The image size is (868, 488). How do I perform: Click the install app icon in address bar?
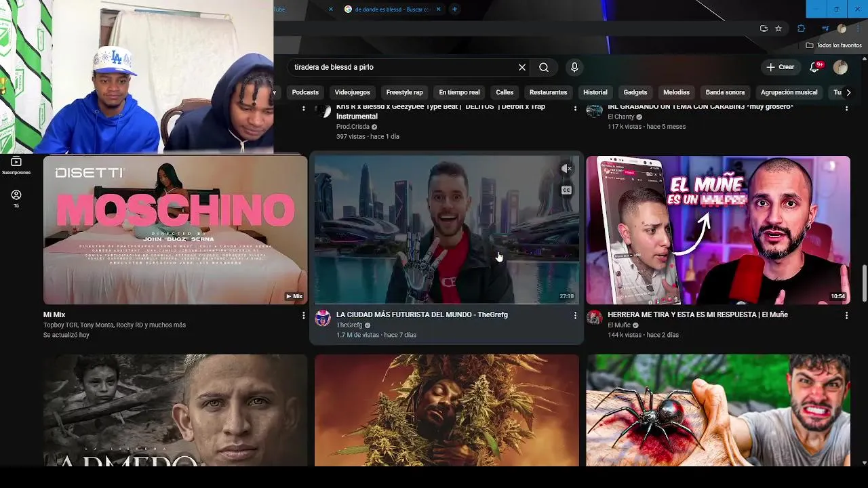(x=764, y=28)
